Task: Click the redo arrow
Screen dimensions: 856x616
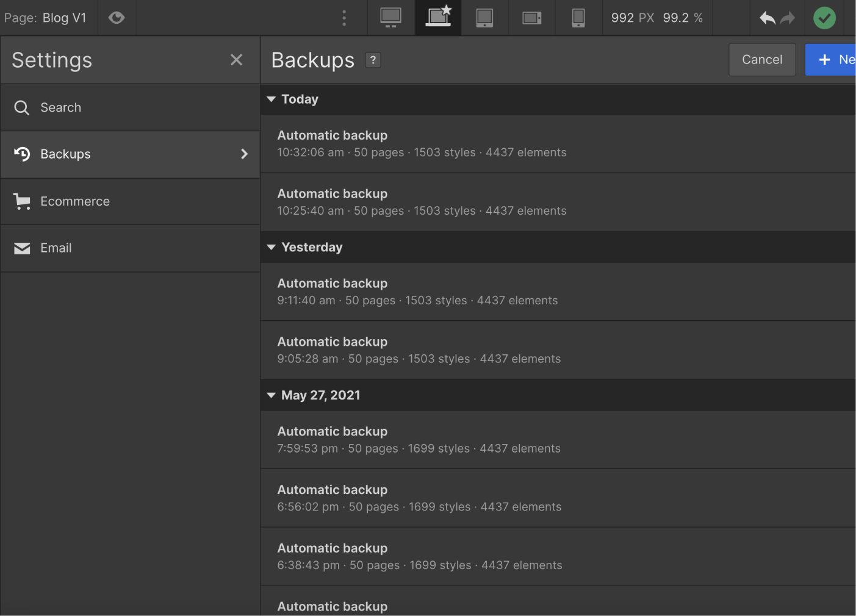Action: (x=788, y=18)
